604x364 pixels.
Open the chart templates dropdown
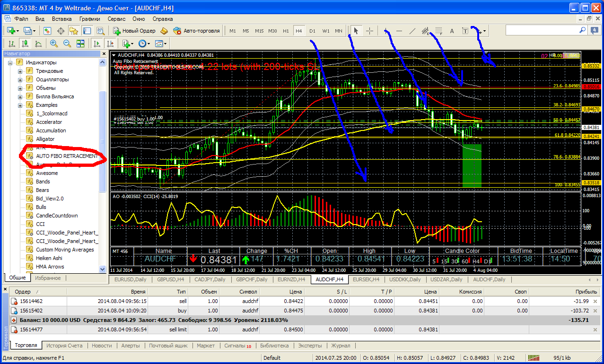click(161, 43)
